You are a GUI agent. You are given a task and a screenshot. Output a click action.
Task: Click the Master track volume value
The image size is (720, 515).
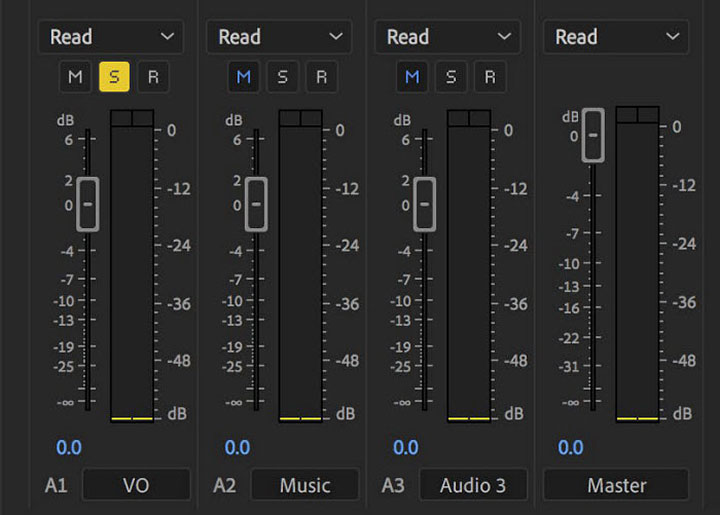(x=570, y=447)
